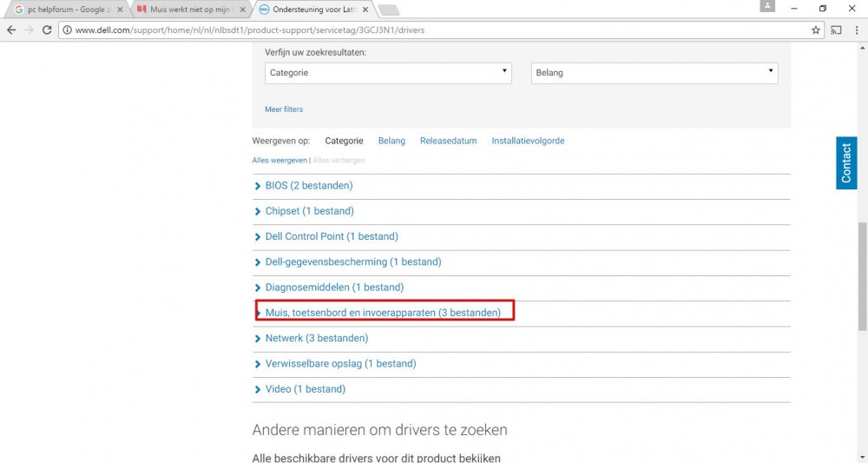Go back to the previous page
Image resolution: width=868 pixels, height=463 pixels.
[x=11, y=30]
